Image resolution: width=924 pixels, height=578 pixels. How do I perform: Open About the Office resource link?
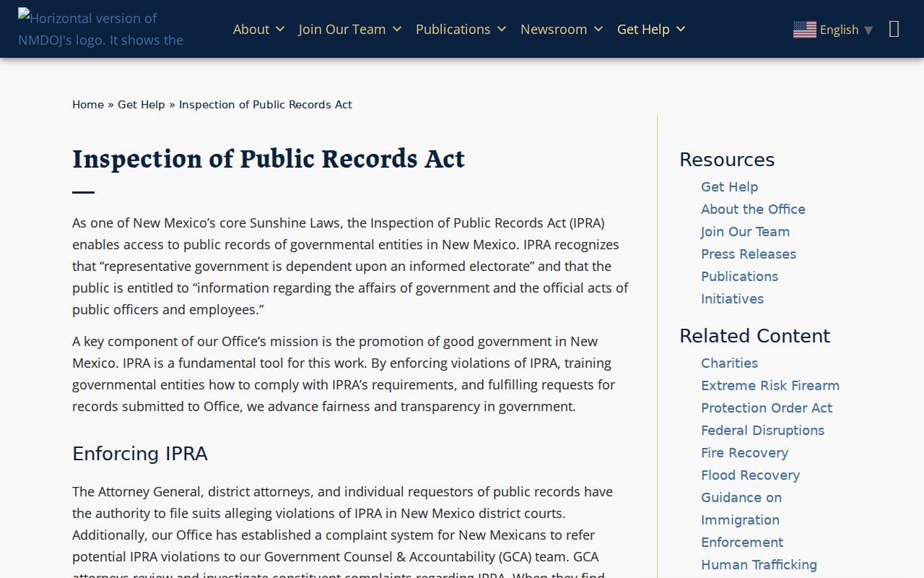[753, 210]
